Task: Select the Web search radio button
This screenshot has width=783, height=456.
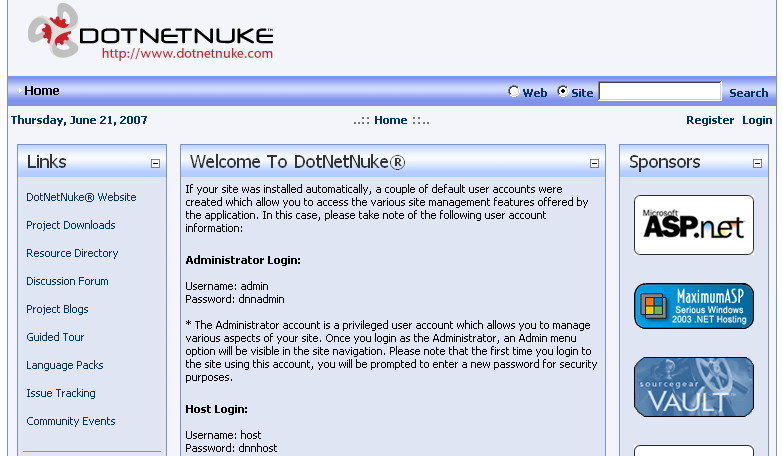Action: click(513, 91)
